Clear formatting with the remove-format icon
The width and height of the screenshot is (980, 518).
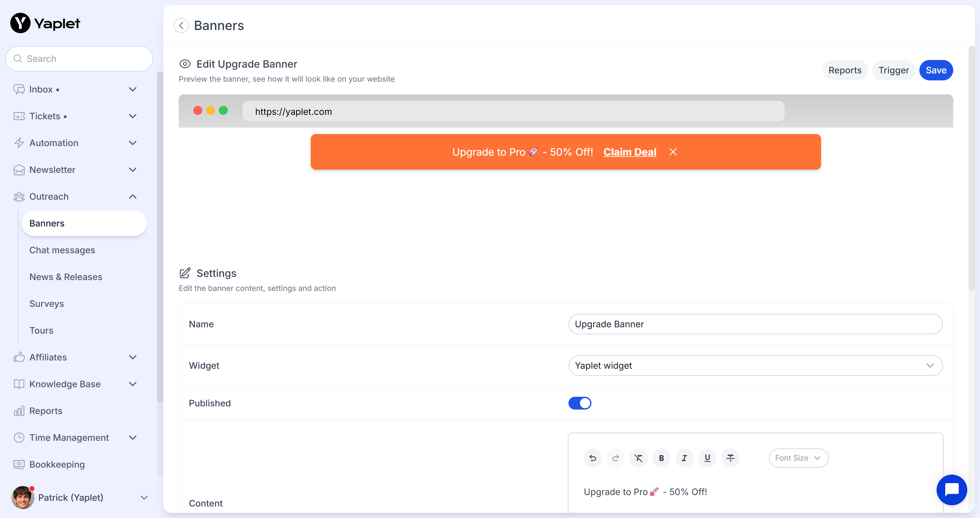(x=638, y=458)
